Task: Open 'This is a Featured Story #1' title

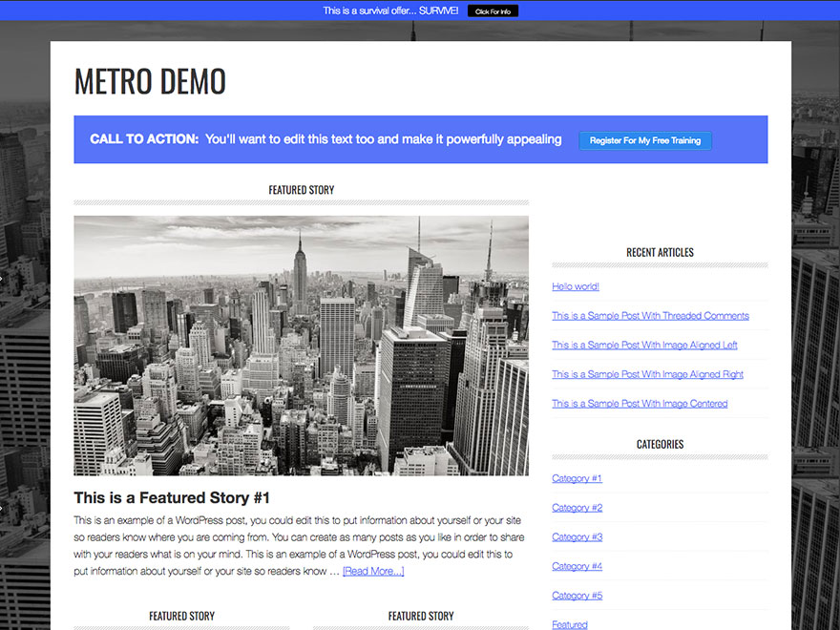Action: (172, 497)
